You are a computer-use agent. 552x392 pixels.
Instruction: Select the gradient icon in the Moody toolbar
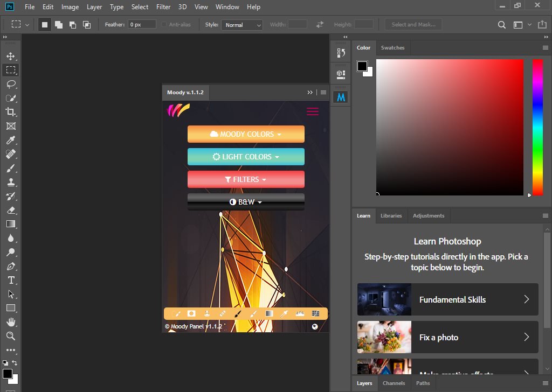tap(268, 313)
